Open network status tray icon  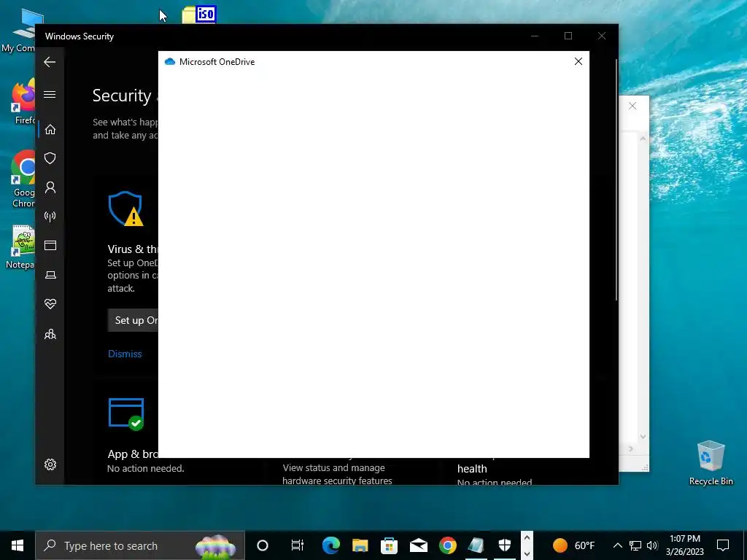click(x=635, y=545)
